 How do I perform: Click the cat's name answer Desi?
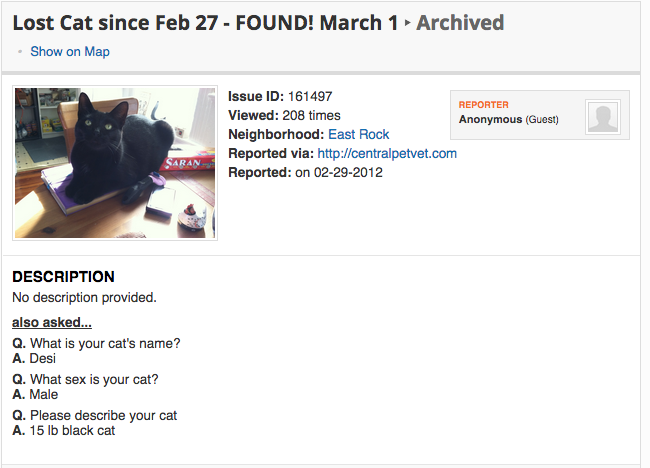coord(43,358)
